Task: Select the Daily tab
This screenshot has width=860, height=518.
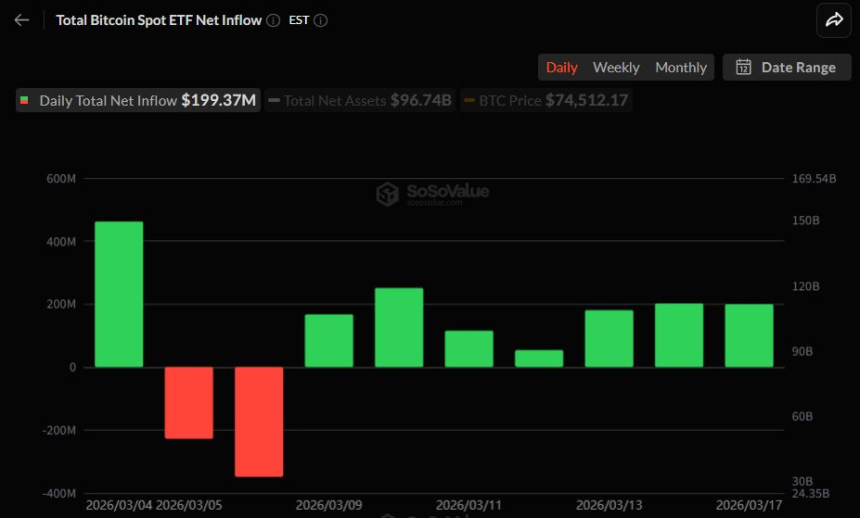Action: coord(561,67)
